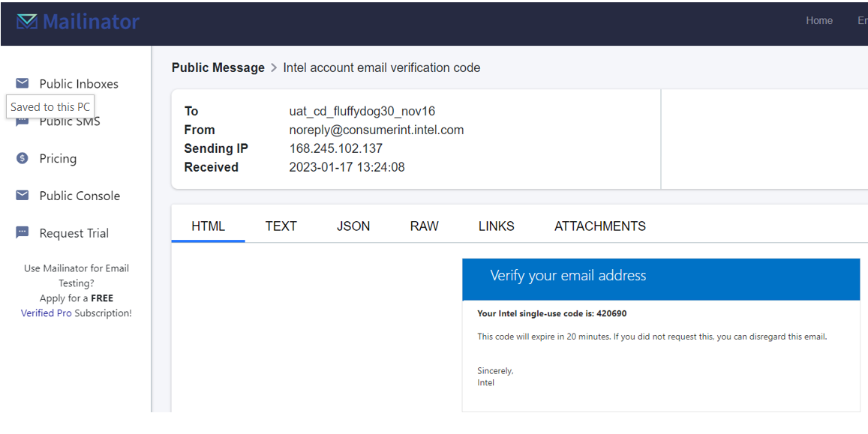Switch to the RAW tab
Screen dimensions: 868x434
coord(425,226)
